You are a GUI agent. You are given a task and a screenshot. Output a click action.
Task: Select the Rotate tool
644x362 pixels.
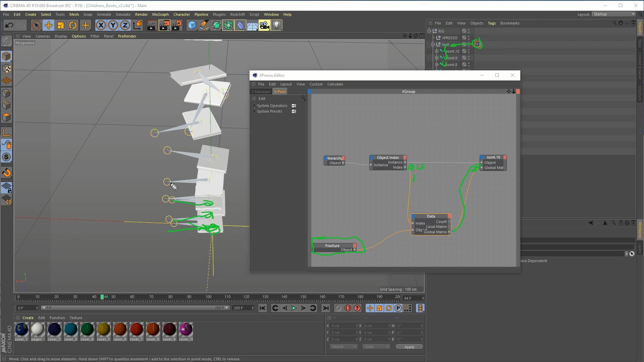73,25
